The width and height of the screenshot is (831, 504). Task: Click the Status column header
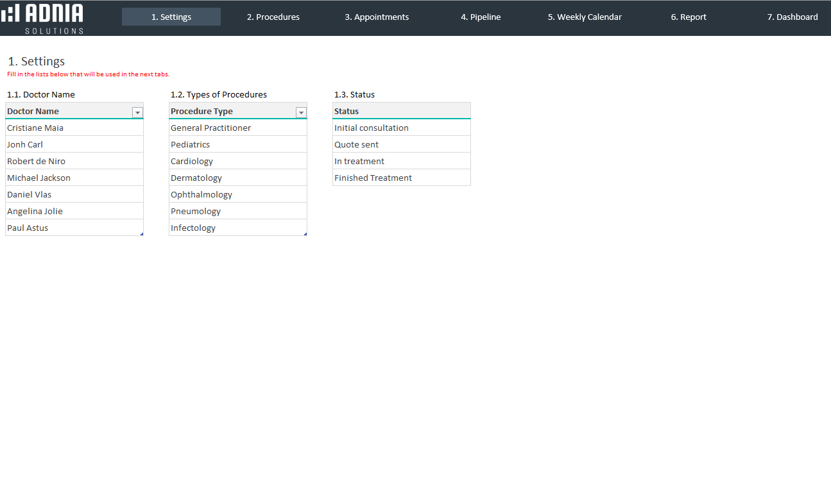[401, 111]
